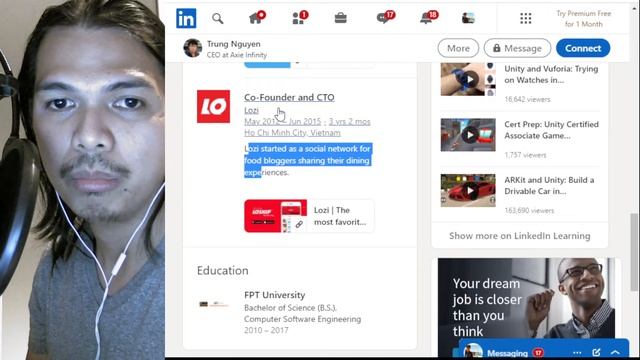Click the 2010 – 2017 education dates

(266, 330)
